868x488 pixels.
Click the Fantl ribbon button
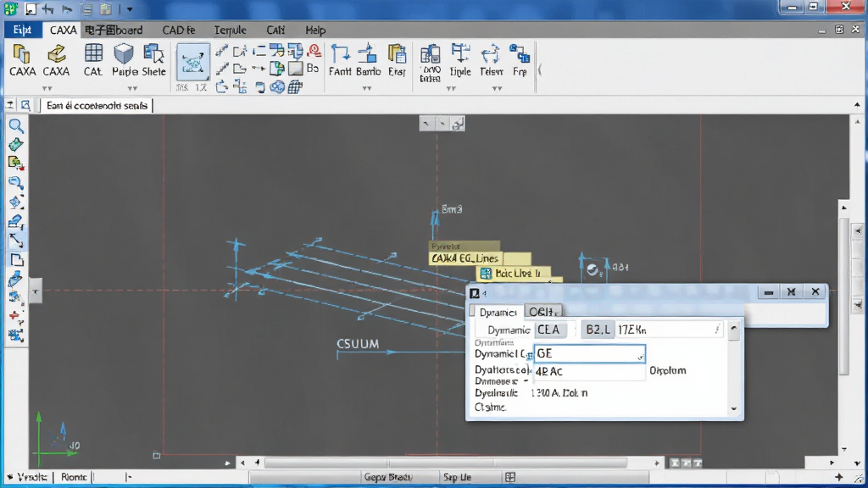340,60
